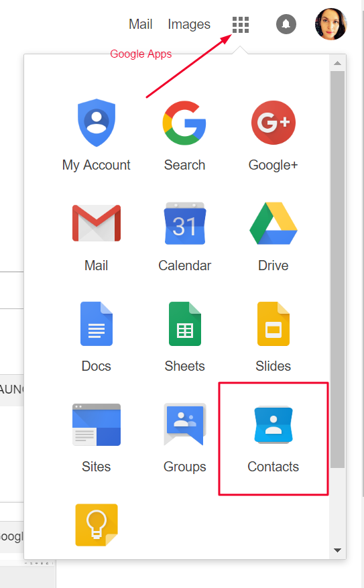Open Google+ from the apps panel
This screenshot has width=364, height=588.
[x=274, y=123]
